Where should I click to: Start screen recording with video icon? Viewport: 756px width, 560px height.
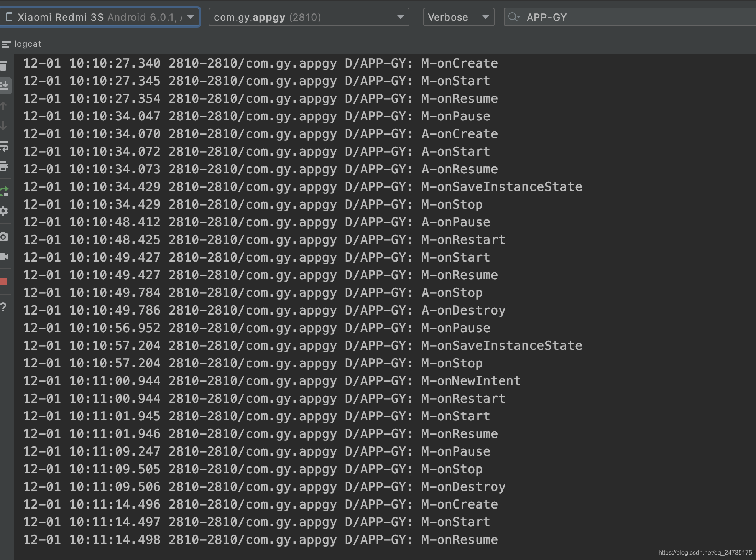pos(4,257)
